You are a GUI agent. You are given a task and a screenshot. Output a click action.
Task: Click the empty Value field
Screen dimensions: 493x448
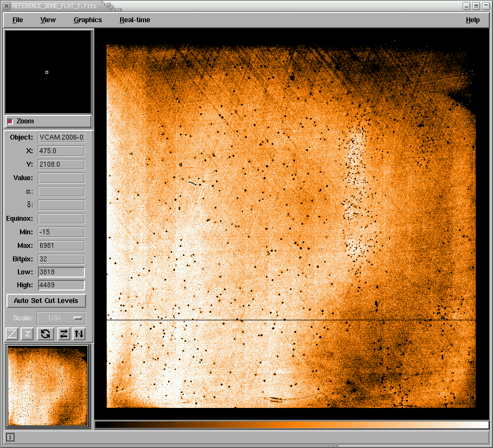61,178
